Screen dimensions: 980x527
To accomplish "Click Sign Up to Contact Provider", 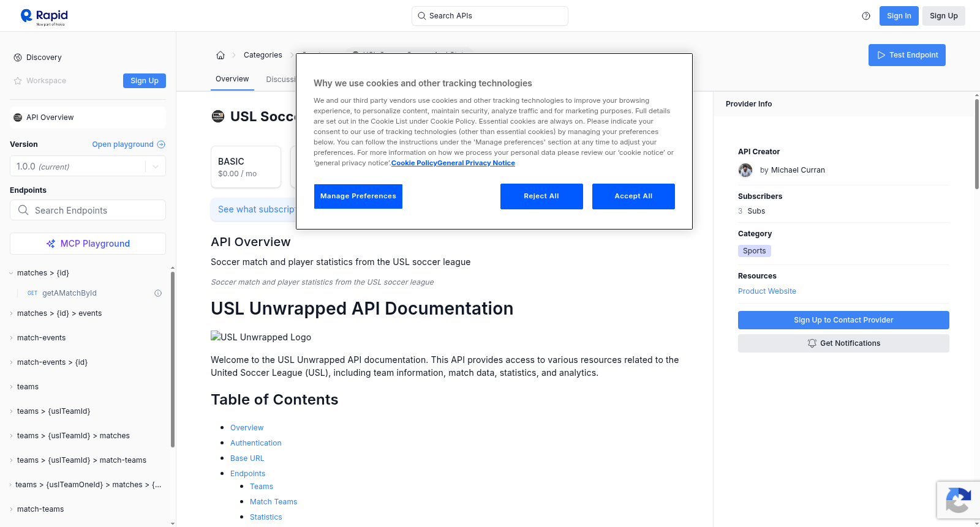I will pos(843,320).
